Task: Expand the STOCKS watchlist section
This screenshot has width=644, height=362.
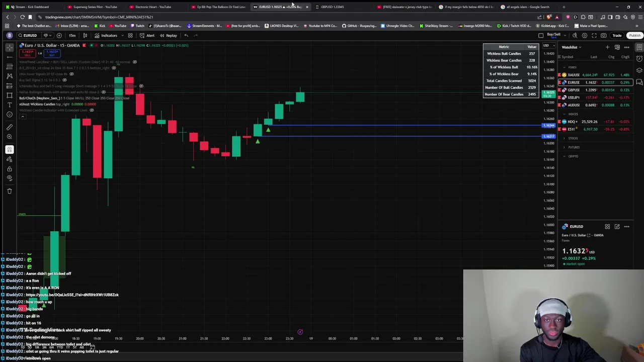Action: pos(564,138)
